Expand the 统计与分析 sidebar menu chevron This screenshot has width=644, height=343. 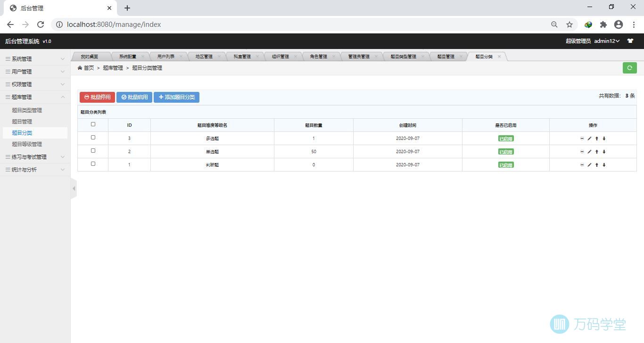click(x=63, y=170)
